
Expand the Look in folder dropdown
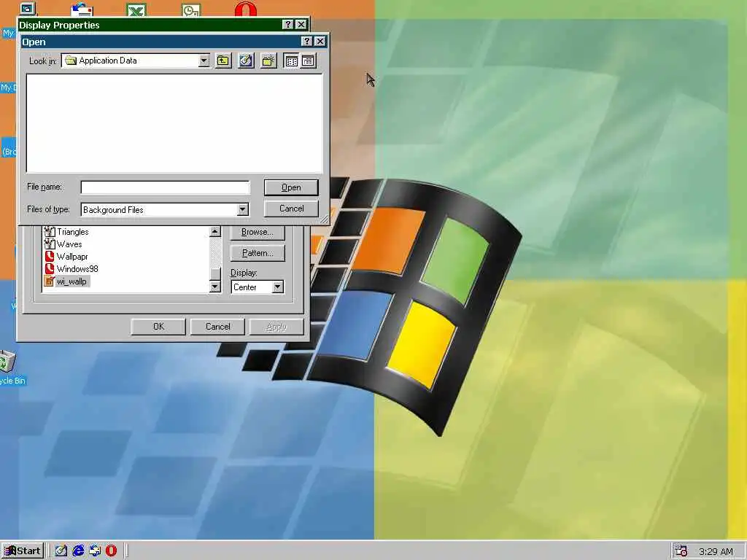click(204, 61)
